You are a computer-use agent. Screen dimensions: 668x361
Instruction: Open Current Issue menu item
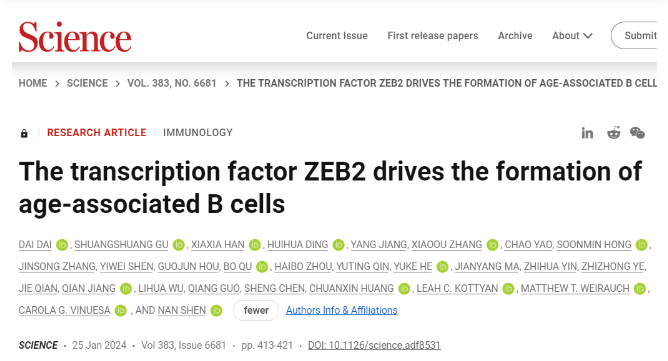click(337, 36)
